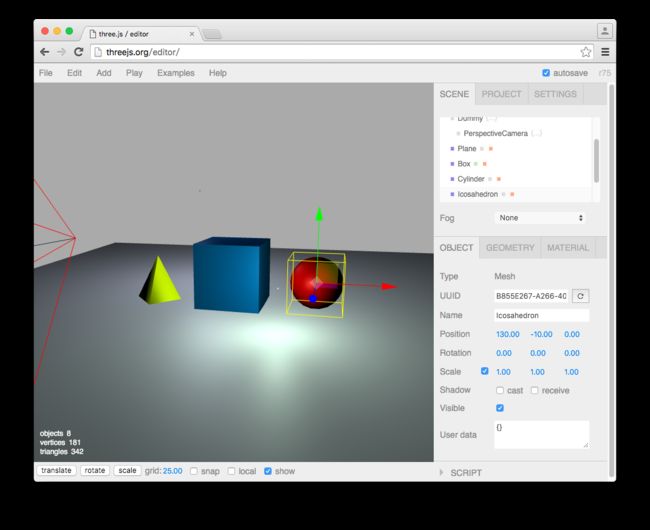
Task: Switch to the GEOMETRY tab
Action: pyautogui.click(x=510, y=248)
